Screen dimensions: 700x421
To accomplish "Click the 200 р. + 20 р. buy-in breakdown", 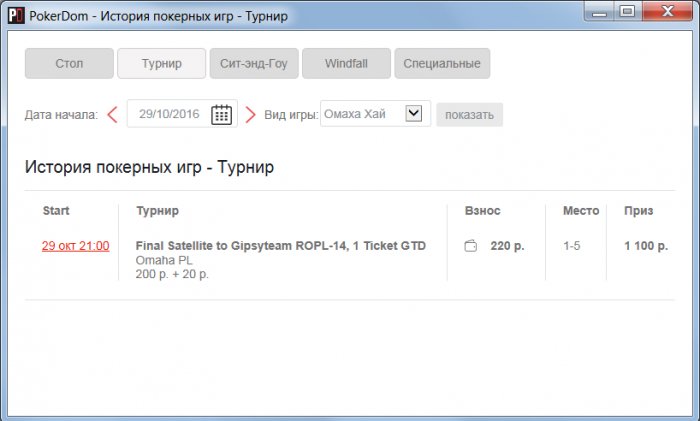I will pyautogui.click(x=172, y=274).
